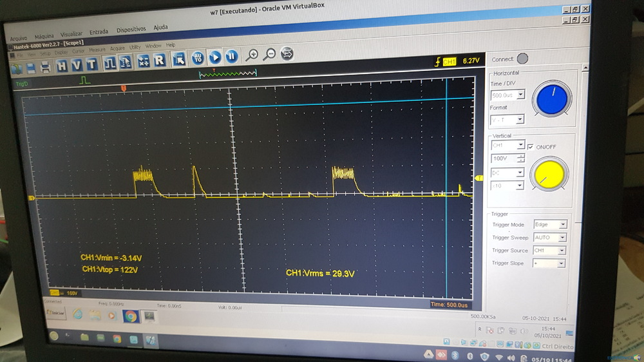
Task: Click the waveform overview memory bar
Action: [228, 74]
